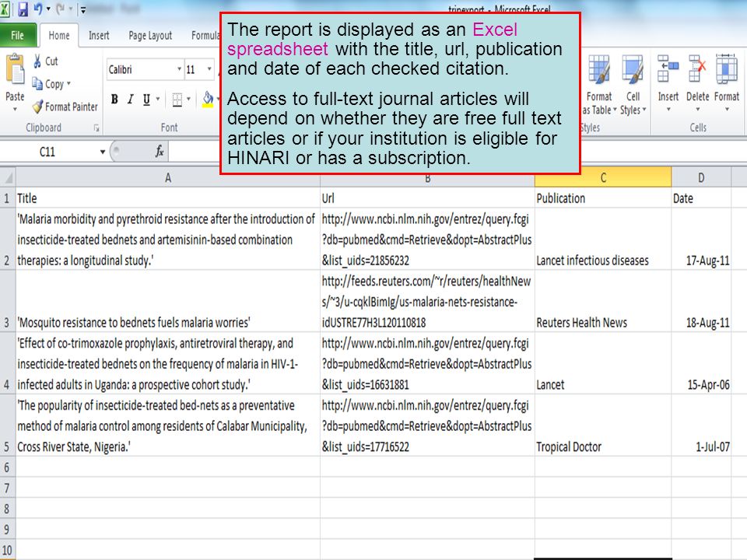Select row 6 header
This screenshot has height=560, width=747.
click(x=7, y=467)
